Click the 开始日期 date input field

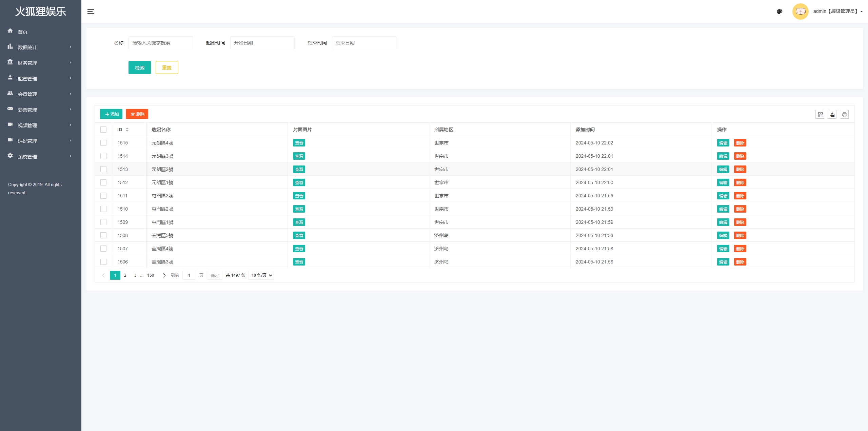pos(262,43)
